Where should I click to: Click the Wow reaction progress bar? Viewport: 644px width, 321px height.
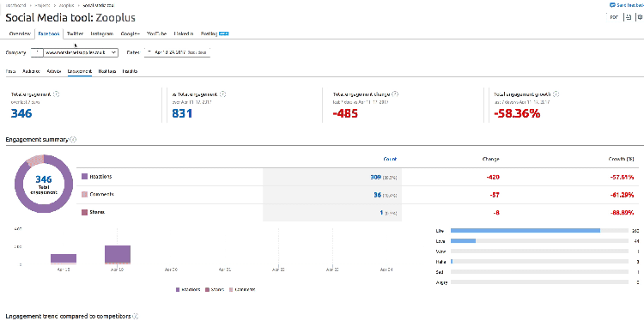pos(540,251)
